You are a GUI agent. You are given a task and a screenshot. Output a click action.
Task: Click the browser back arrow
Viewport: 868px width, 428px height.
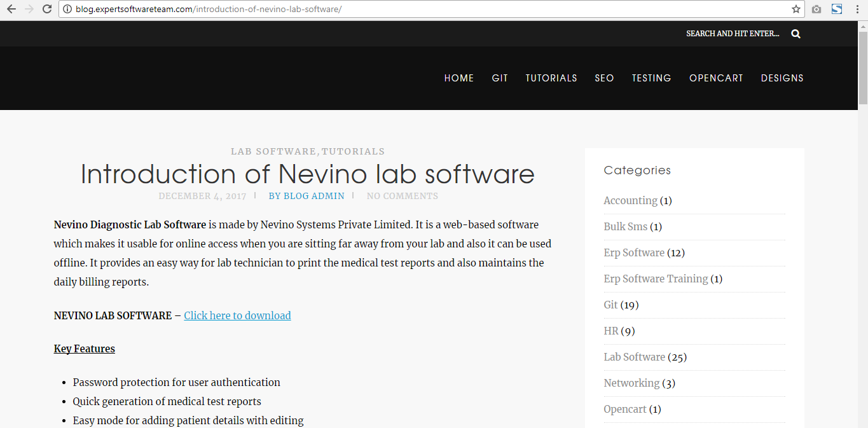tap(11, 9)
